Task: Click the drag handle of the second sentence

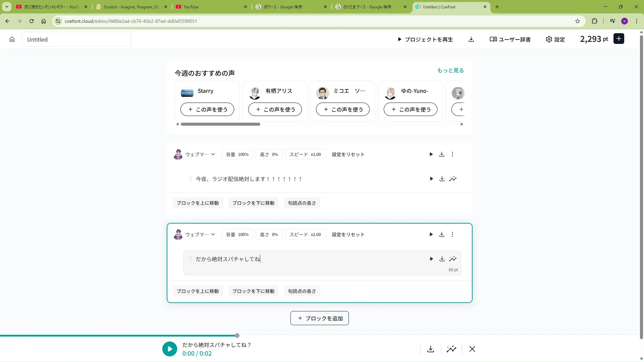Action: (x=191, y=259)
